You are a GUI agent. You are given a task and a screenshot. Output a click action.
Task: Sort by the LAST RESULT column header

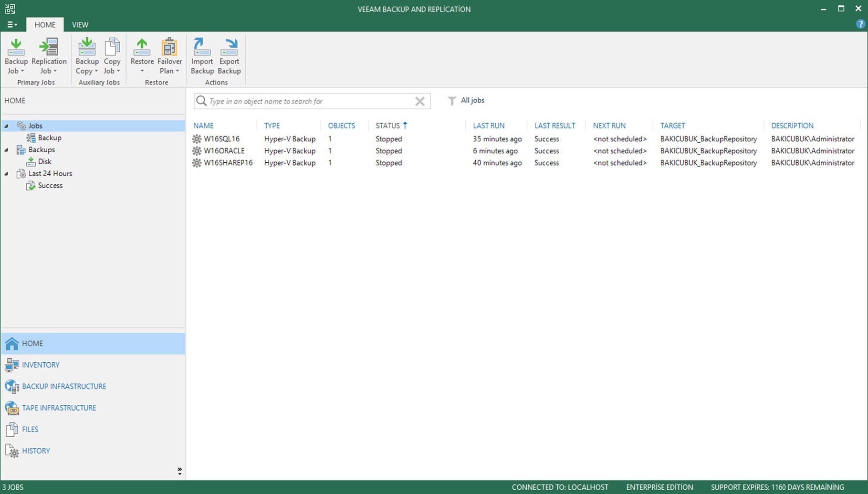(x=554, y=126)
